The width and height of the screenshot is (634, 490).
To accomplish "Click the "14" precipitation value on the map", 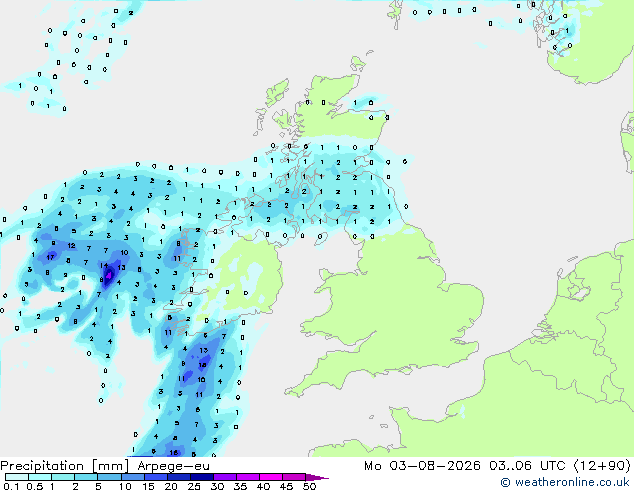I will (104, 266).
